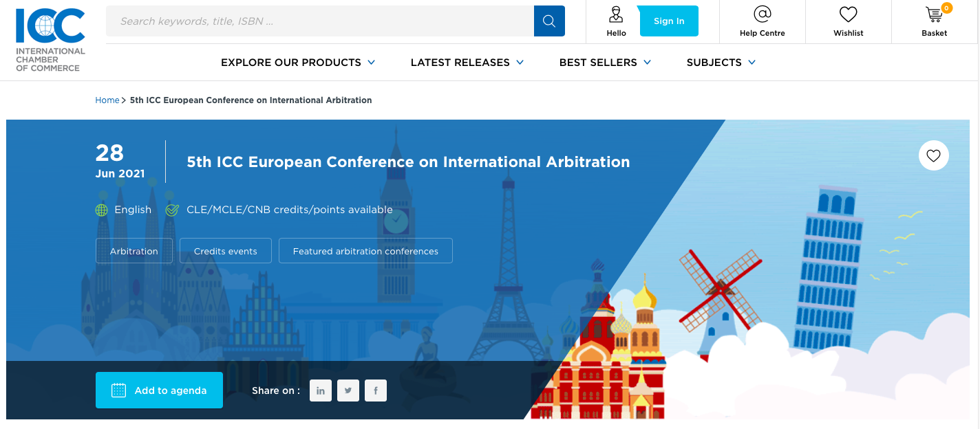Add event to wishlist via banner heart
The height and width of the screenshot is (429, 980).
coord(933,155)
